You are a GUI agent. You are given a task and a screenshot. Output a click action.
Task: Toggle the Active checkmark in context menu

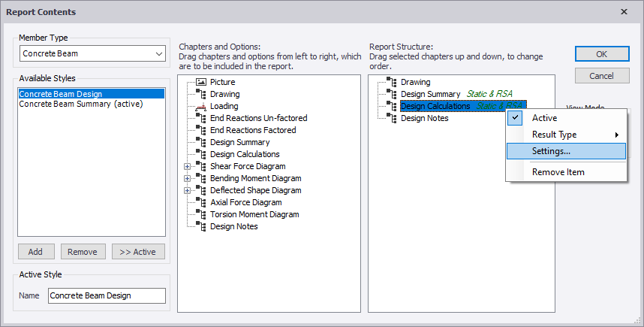click(x=515, y=118)
